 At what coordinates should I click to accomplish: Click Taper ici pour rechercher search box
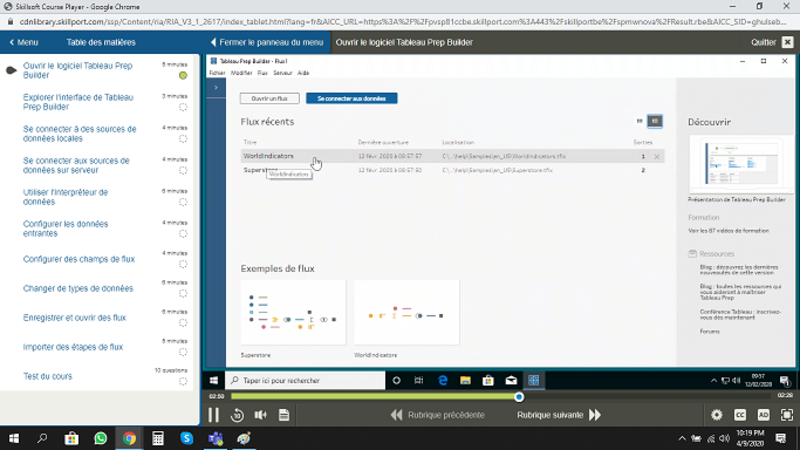[305, 381]
